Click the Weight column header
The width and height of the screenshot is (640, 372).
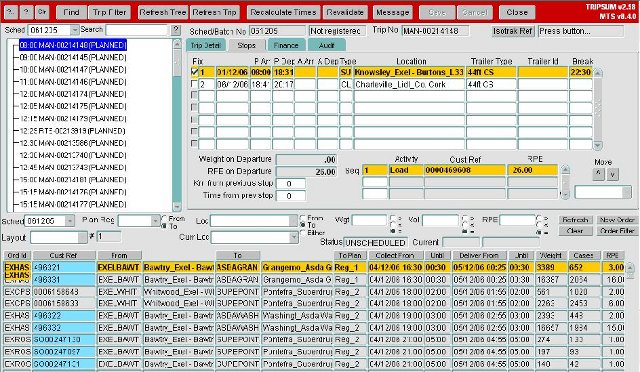coord(551,256)
